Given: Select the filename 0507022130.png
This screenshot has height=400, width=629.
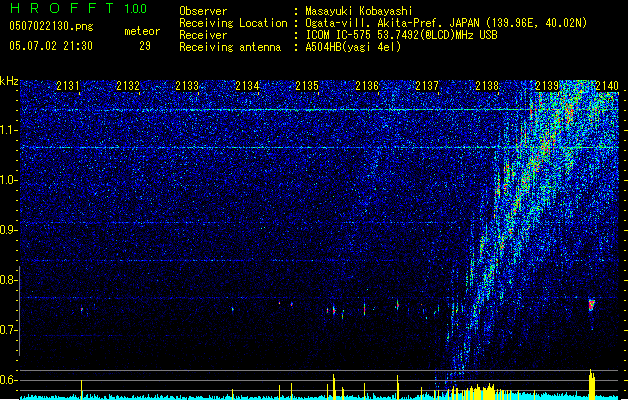Looking at the screenshot, I should [51, 26].
